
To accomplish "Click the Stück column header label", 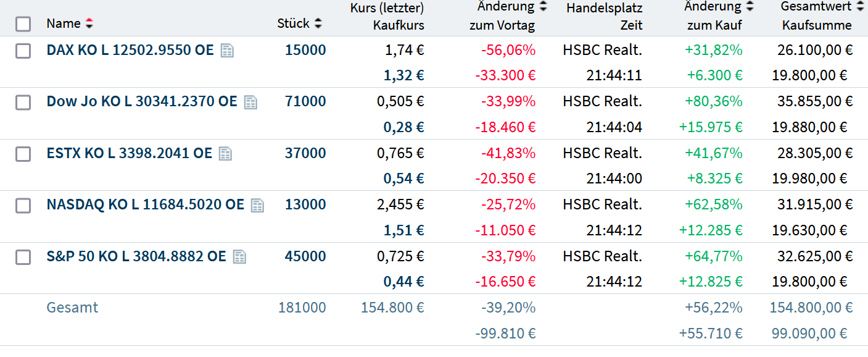I will (293, 23).
